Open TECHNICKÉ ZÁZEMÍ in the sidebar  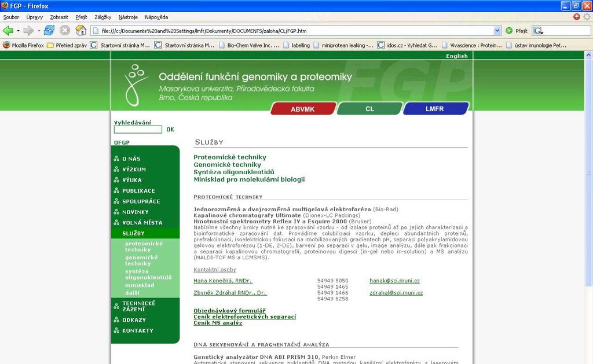139,306
